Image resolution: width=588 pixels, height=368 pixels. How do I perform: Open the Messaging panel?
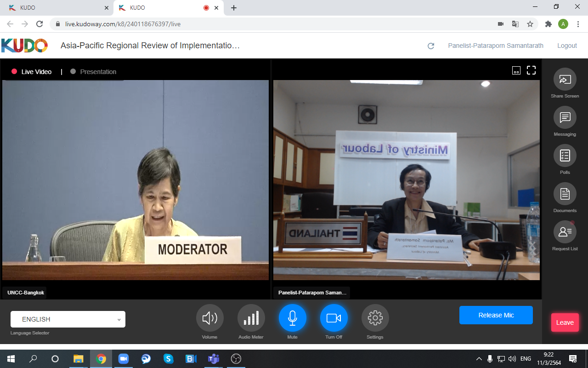(565, 118)
